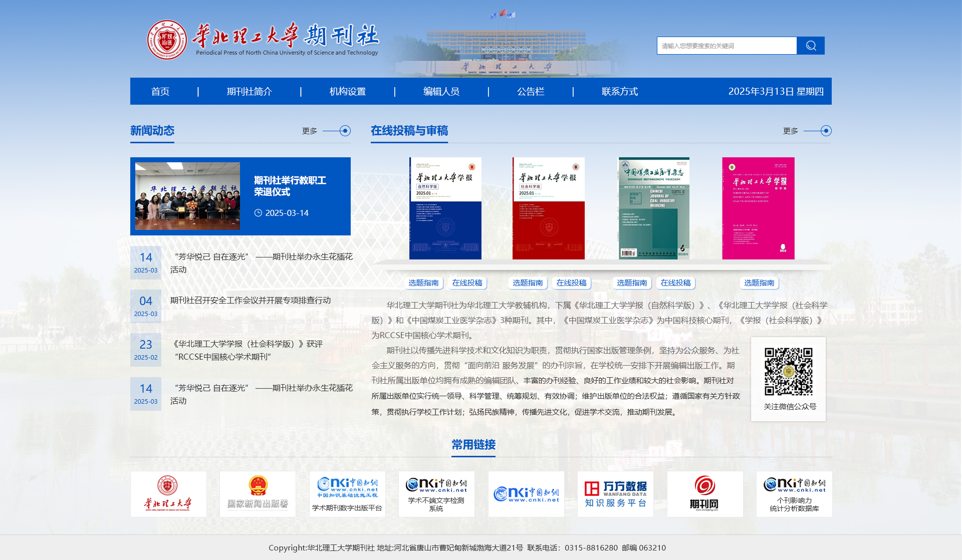Open the 公告栏 navigation item
This screenshot has height=560, width=962.
coord(530,91)
